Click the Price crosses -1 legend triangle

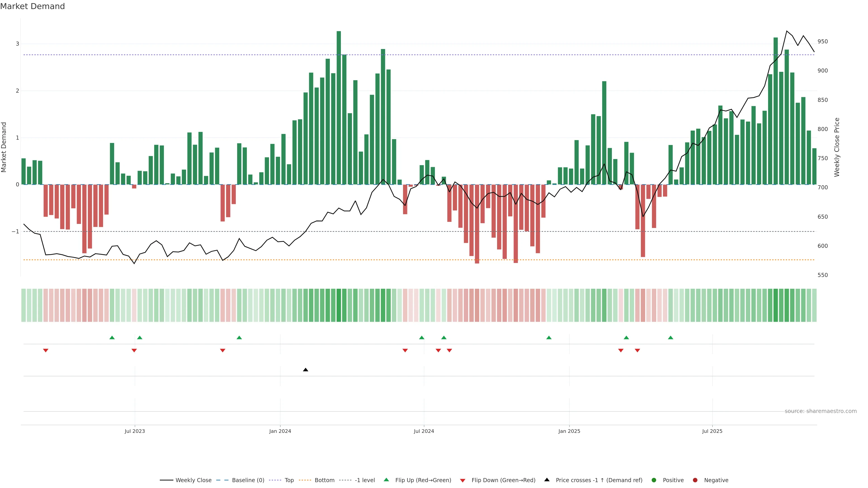point(547,480)
